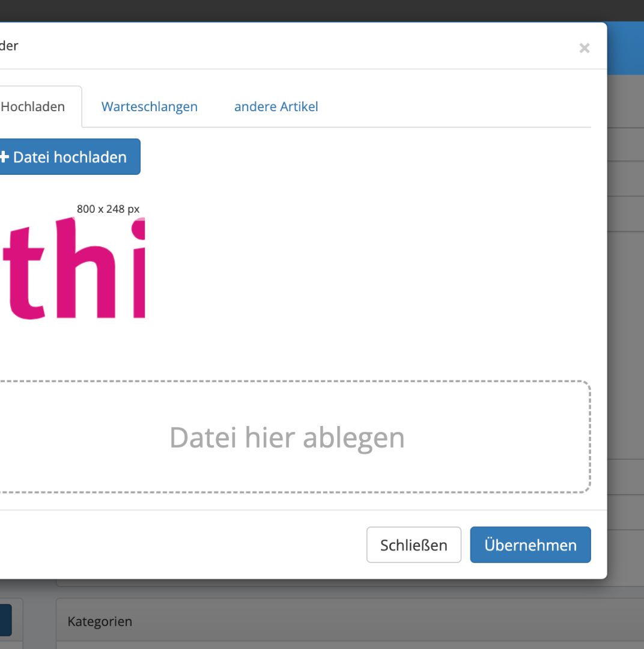Dismiss the dialog via Schließen button
This screenshot has width=644, height=649.
click(413, 544)
